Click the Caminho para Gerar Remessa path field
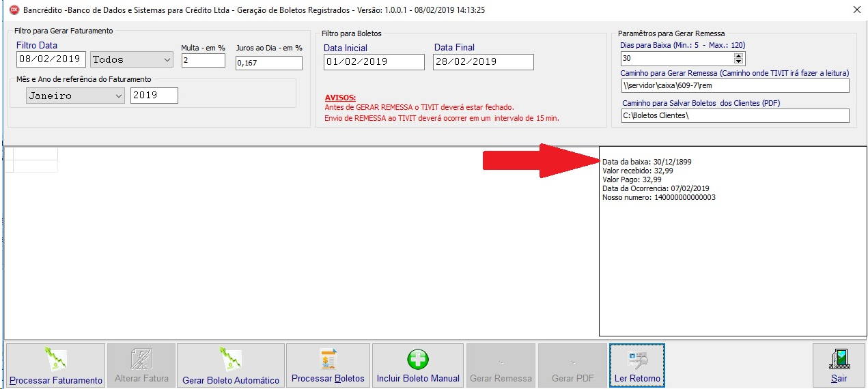This screenshot has height=389, width=868. (735, 86)
